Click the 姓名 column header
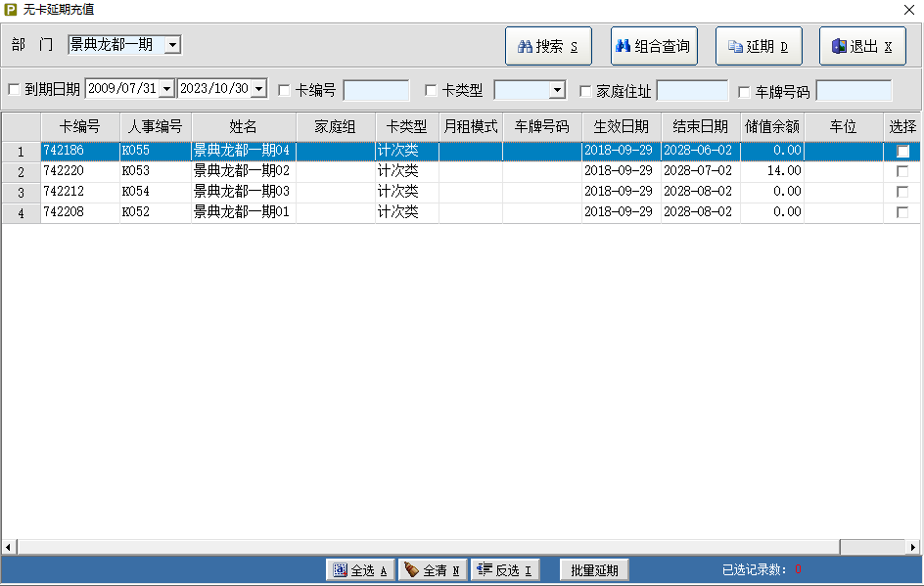This screenshot has width=924, height=586. tap(244, 126)
